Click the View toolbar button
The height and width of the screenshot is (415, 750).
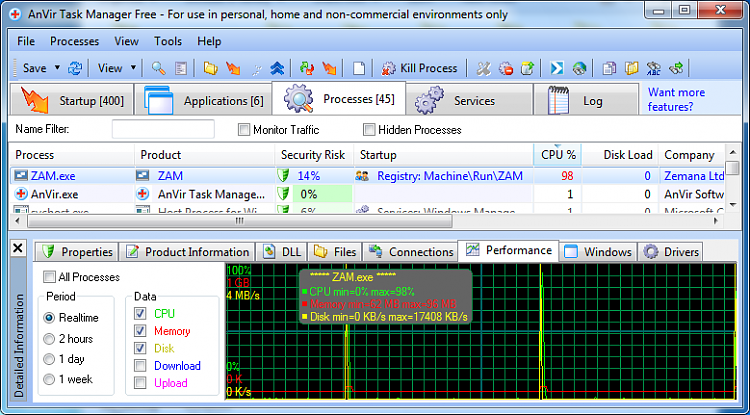[110, 68]
